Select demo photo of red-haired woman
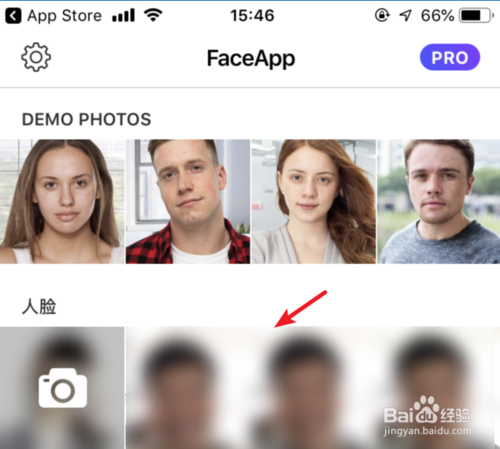 314,201
